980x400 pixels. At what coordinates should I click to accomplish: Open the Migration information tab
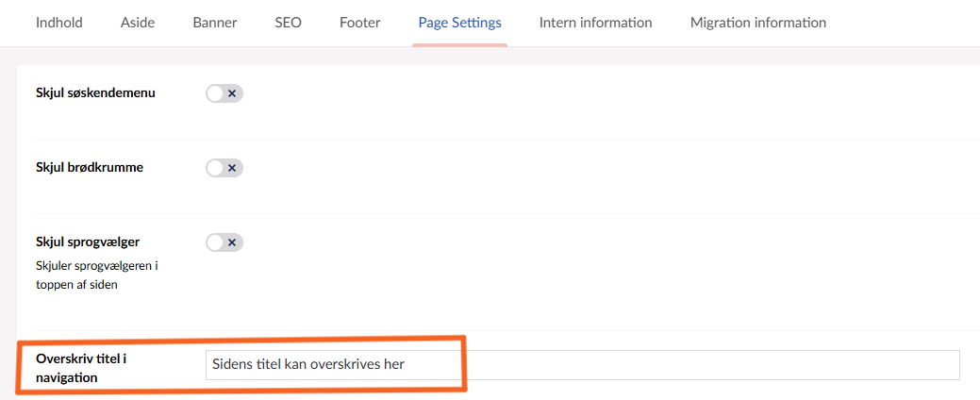click(757, 23)
